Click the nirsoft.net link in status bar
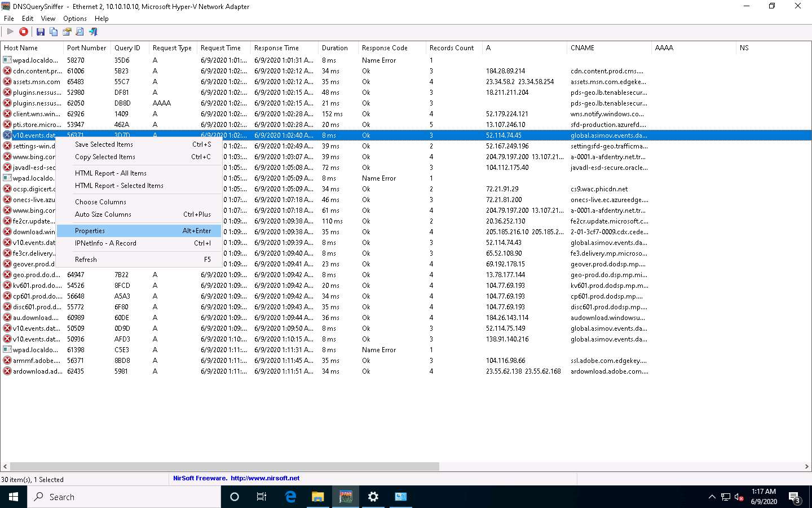The width and height of the screenshot is (812, 508). 265,478
